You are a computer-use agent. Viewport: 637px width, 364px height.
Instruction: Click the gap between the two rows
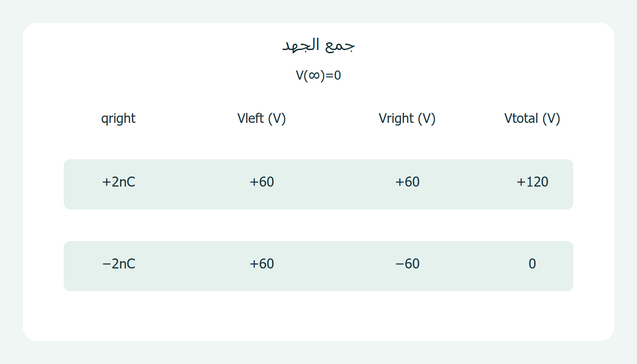click(x=318, y=225)
